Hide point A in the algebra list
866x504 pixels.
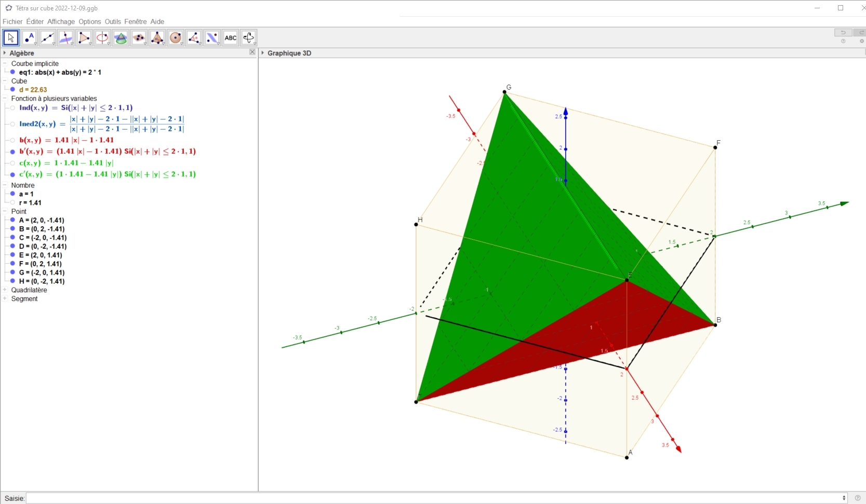click(13, 220)
